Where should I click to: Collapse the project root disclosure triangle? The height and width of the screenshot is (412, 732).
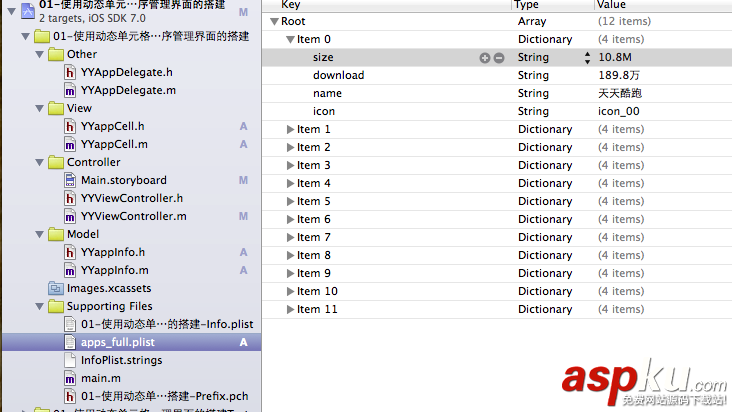12,11
